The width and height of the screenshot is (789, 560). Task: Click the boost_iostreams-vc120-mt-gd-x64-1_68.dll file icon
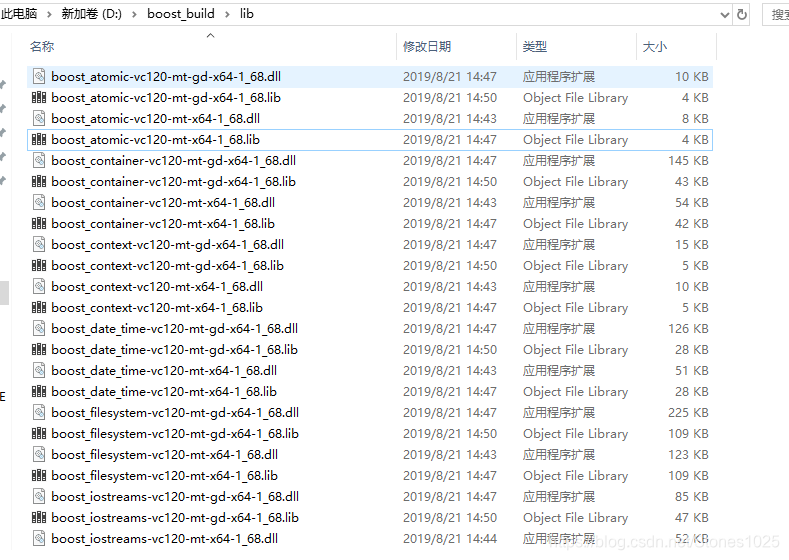coord(39,497)
